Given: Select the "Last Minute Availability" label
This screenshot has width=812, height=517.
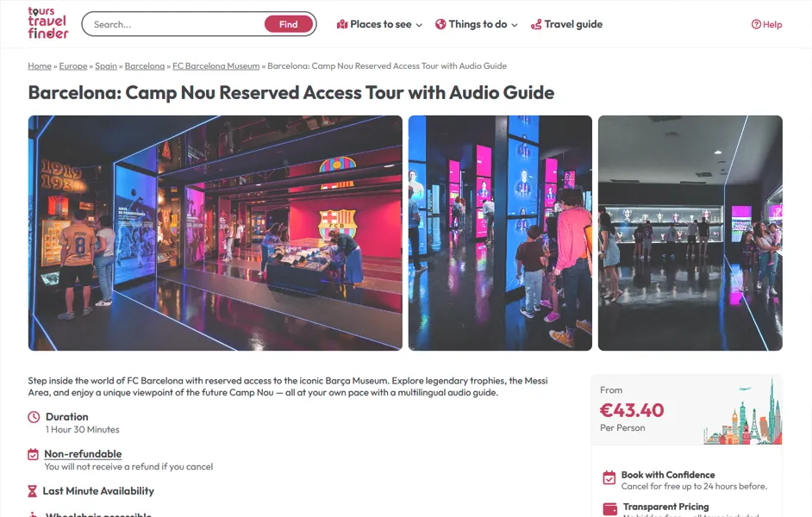Looking at the screenshot, I should coord(98,491).
